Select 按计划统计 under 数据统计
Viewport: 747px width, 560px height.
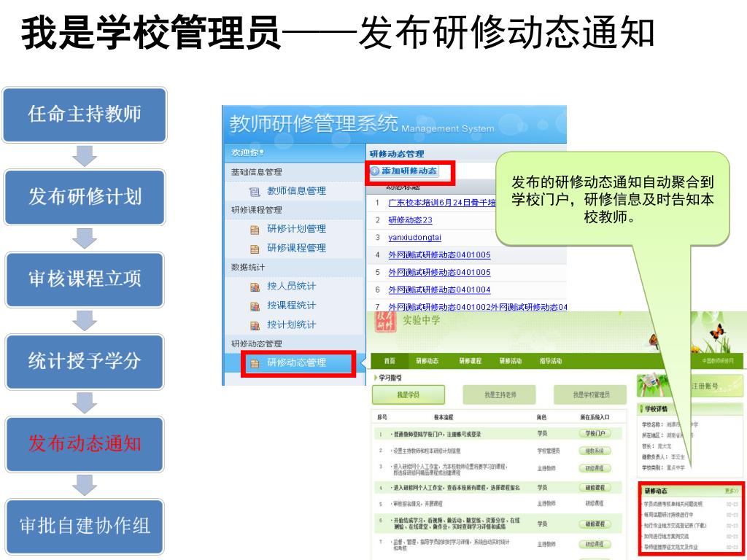pyautogui.click(x=291, y=324)
